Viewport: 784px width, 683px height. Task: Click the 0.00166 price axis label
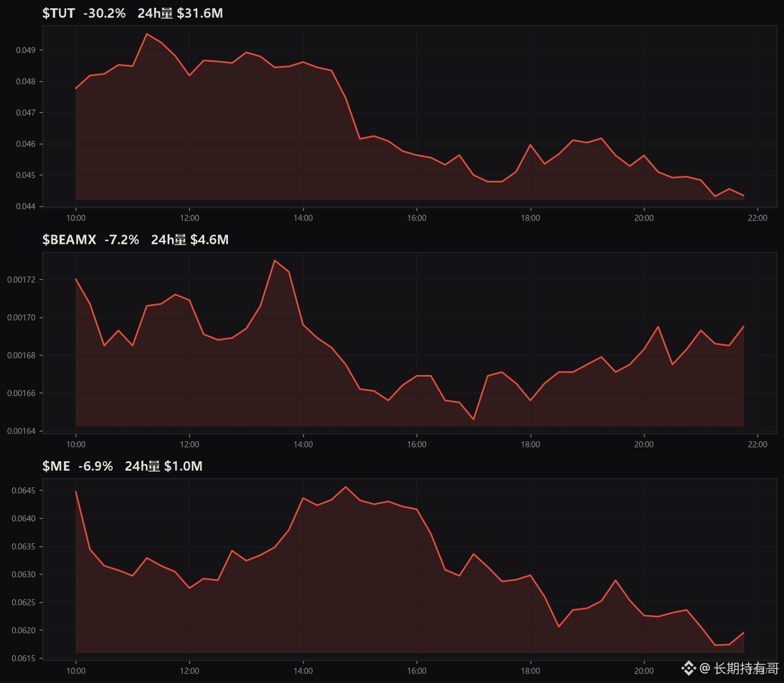pos(21,393)
